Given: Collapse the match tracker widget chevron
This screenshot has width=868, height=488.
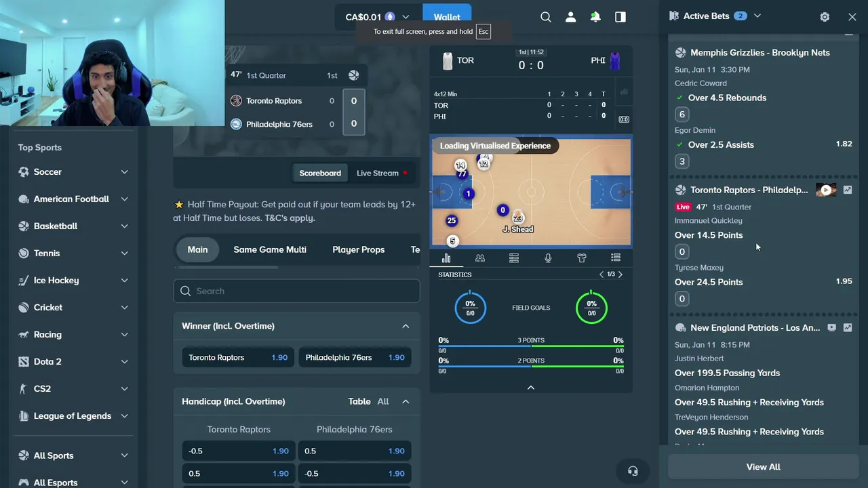Looking at the screenshot, I should pos(531,387).
